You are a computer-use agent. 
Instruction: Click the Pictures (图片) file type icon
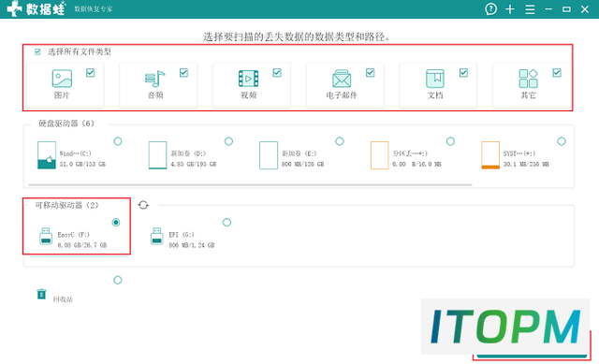tap(62, 79)
